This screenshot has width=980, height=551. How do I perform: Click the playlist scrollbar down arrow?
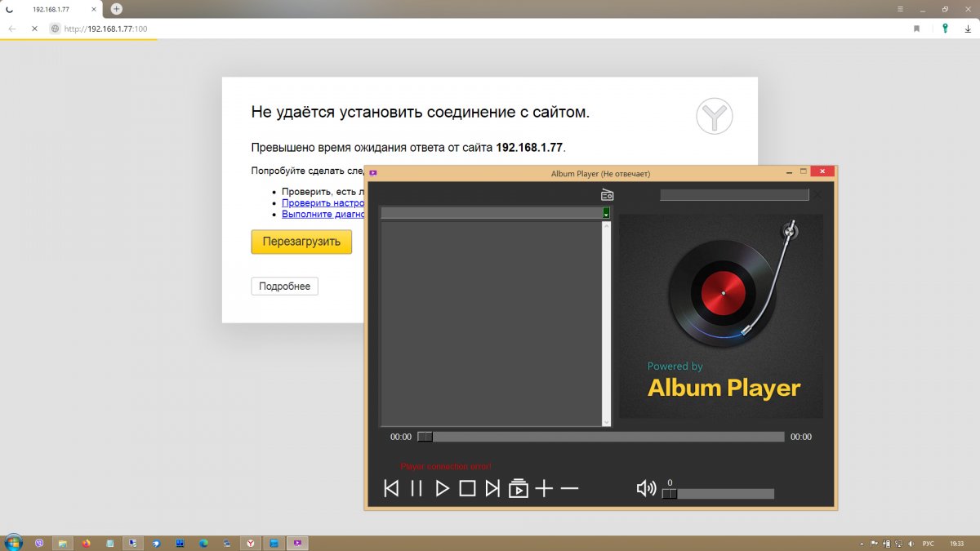pyautogui.click(x=606, y=421)
